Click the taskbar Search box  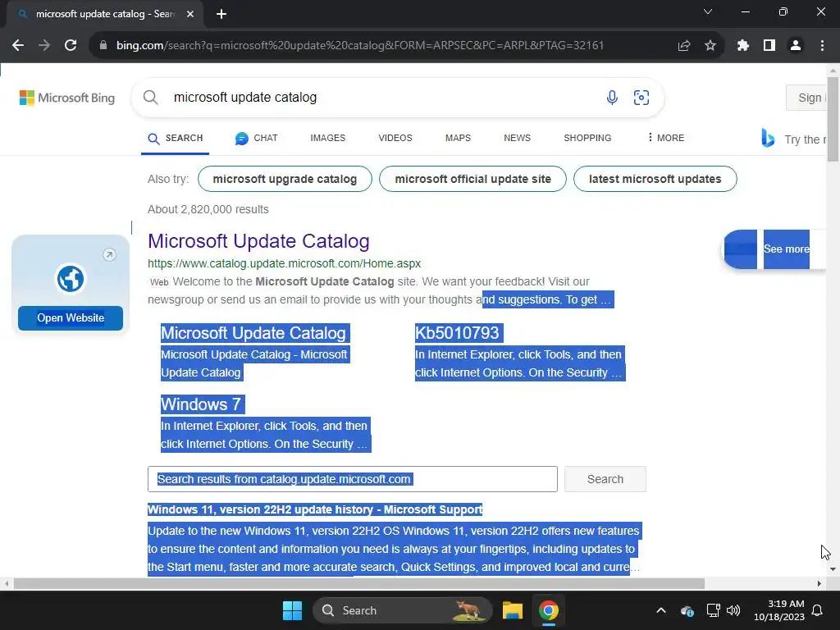pyautogui.click(x=402, y=610)
